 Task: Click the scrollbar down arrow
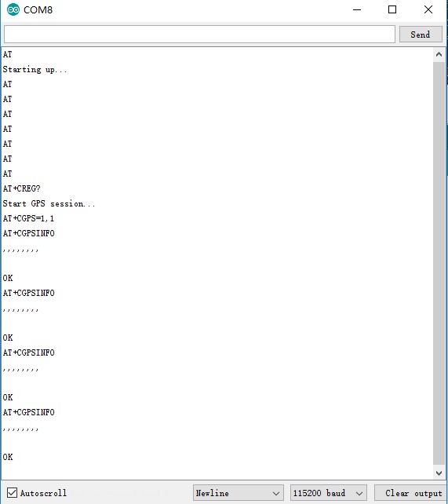pyautogui.click(x=439, y=473)
